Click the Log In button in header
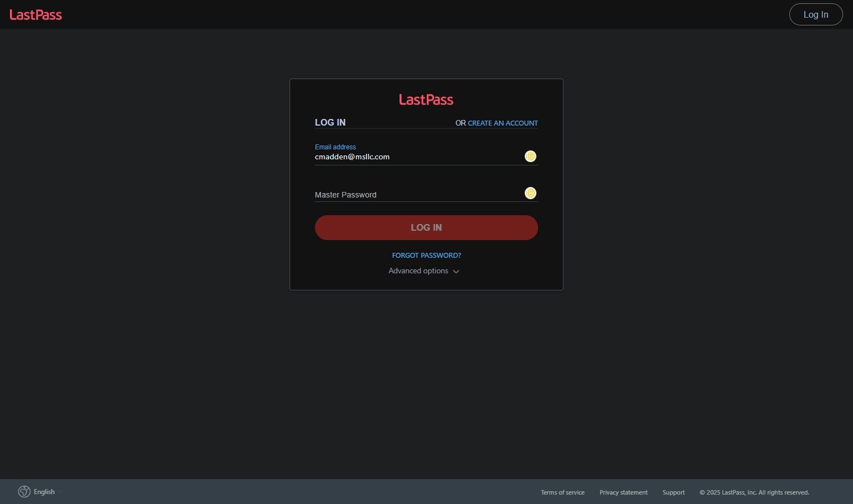This screenshot has width=853, height=504. [816, 14]
